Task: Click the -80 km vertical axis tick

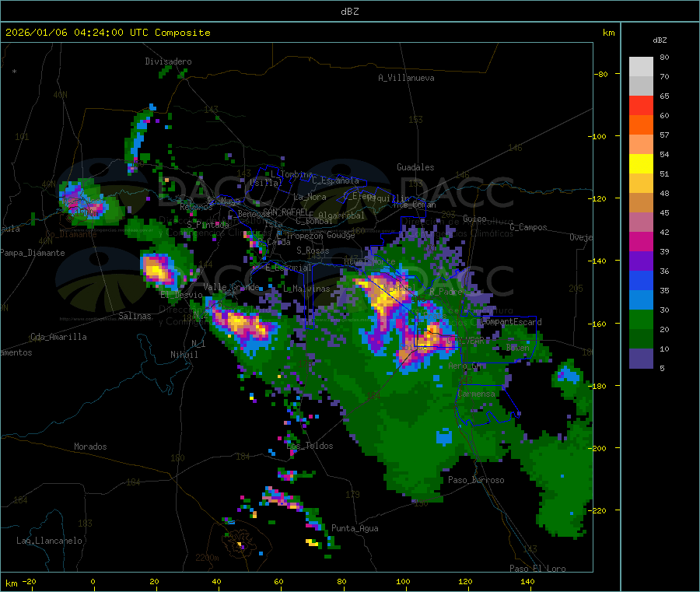Action: [601, 74]
